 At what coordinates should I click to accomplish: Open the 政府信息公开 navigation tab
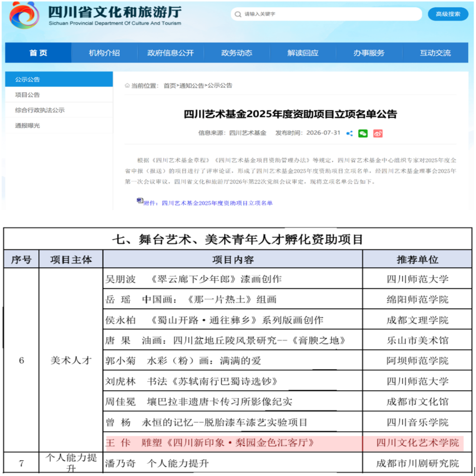click(171, 53)
